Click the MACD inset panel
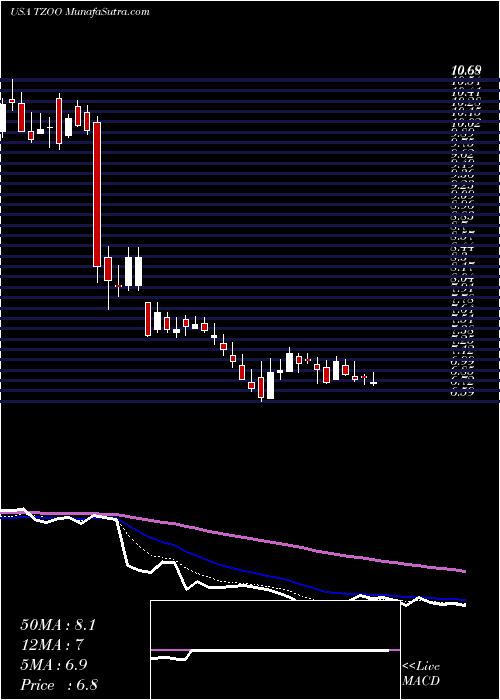 coord(275,650)
